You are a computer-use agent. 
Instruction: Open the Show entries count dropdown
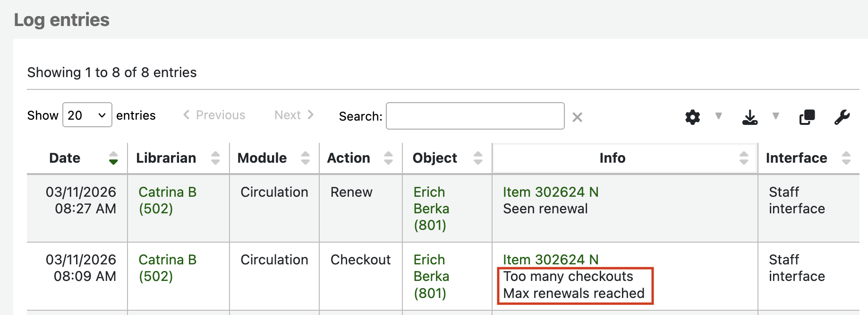coord(87,115)
